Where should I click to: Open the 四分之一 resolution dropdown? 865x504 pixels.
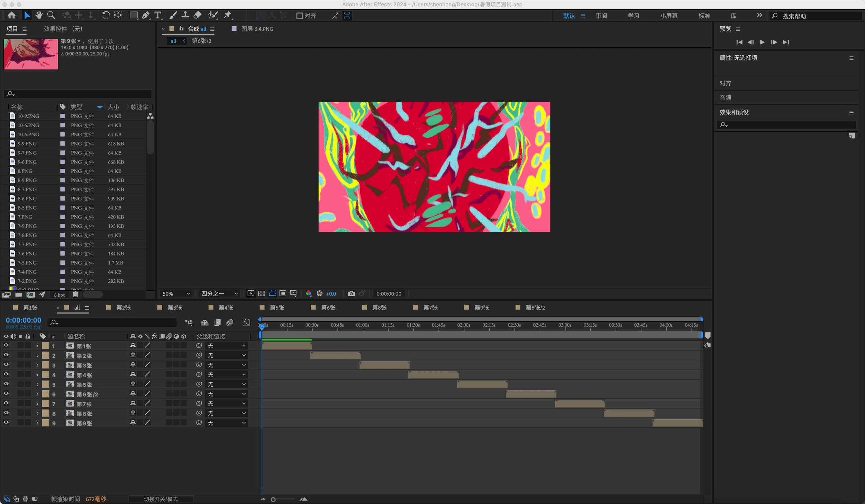(x=219, y=293)
